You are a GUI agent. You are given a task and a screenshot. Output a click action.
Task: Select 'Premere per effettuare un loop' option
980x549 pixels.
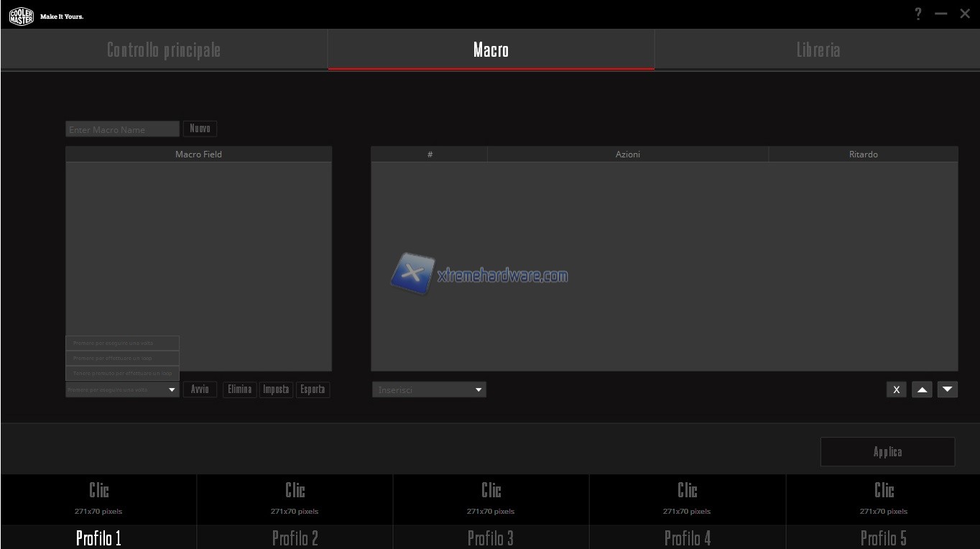122,358
